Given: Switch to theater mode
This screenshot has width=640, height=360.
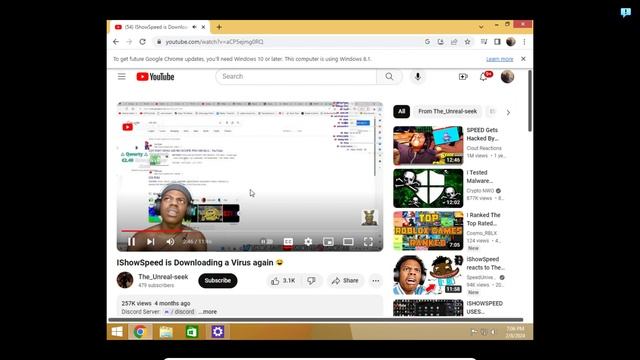Looking at the screenshot, I should (348, 242).
